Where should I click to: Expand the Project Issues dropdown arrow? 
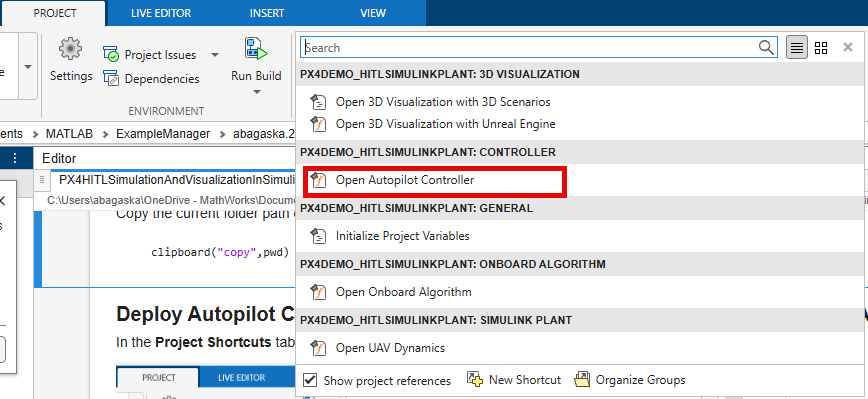click(215, 55)
